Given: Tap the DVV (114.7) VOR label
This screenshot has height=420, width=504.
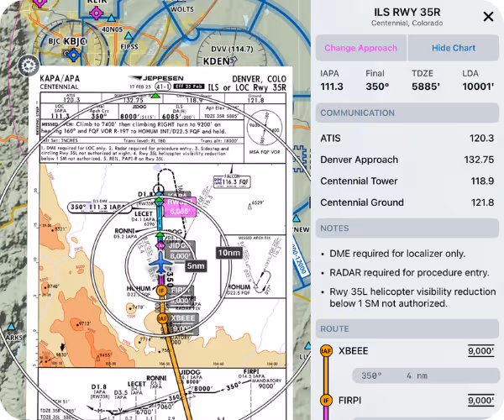Looking at the screenshot, I should [232, 50].
